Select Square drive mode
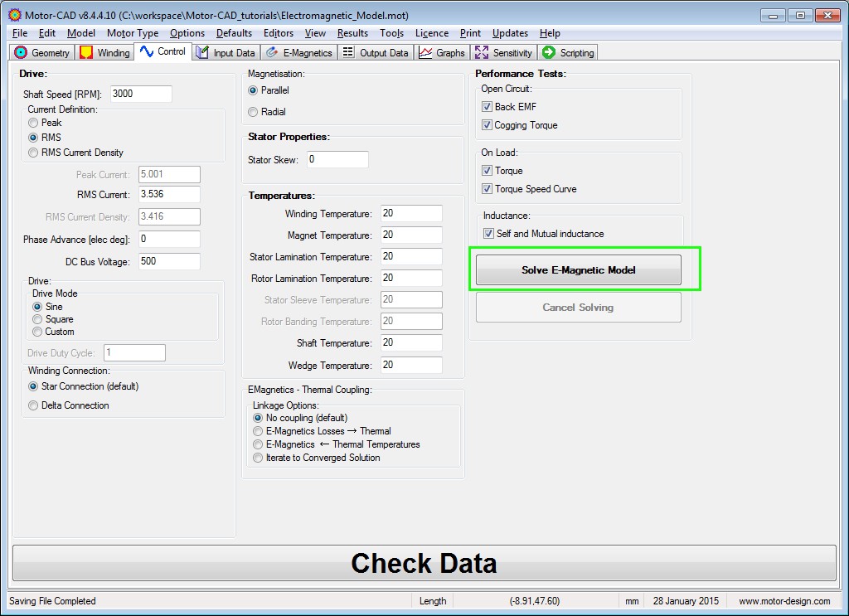This screenshot has width=849, height=616. pyautogui.click(x=37, y=319)
